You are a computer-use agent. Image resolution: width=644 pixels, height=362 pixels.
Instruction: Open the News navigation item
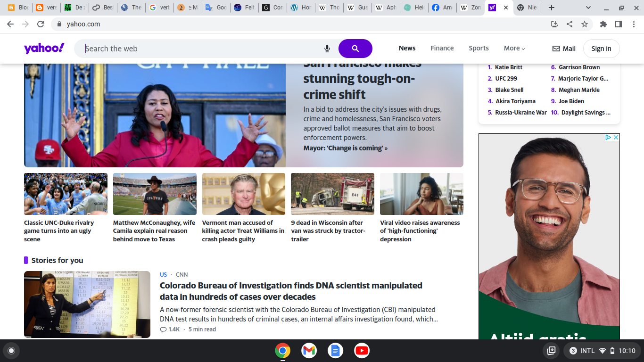pyautogui.click(x=407, y=48)
